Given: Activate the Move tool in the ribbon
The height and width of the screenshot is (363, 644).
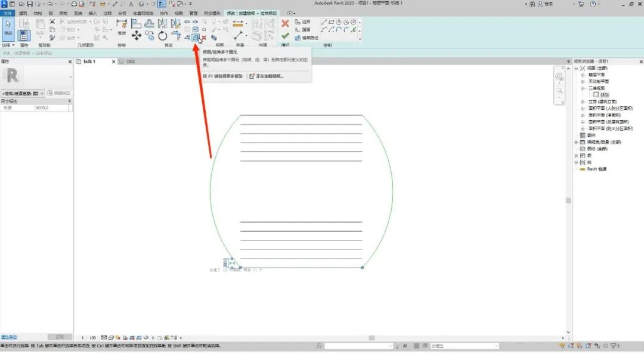Looking at the screenshot, I should (x=137, y=36).
